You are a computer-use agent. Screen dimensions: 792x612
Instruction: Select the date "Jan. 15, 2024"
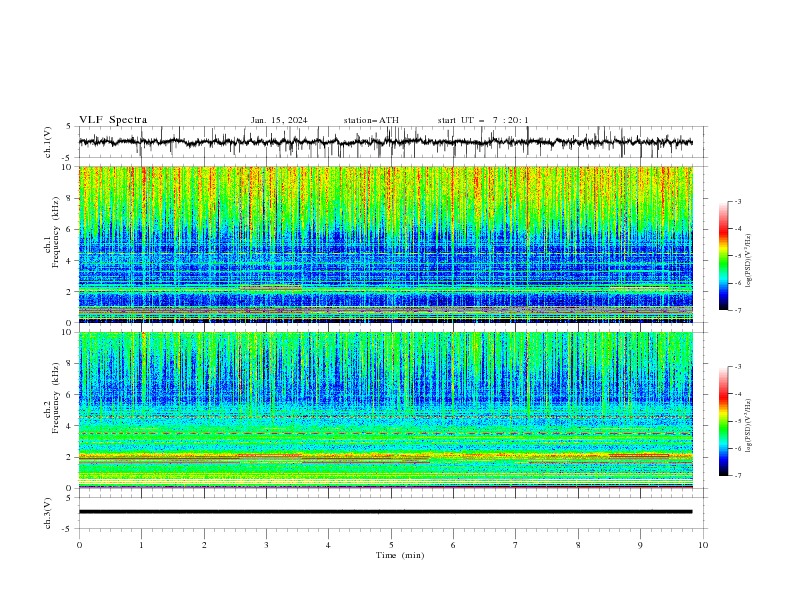tap(279, 120)
